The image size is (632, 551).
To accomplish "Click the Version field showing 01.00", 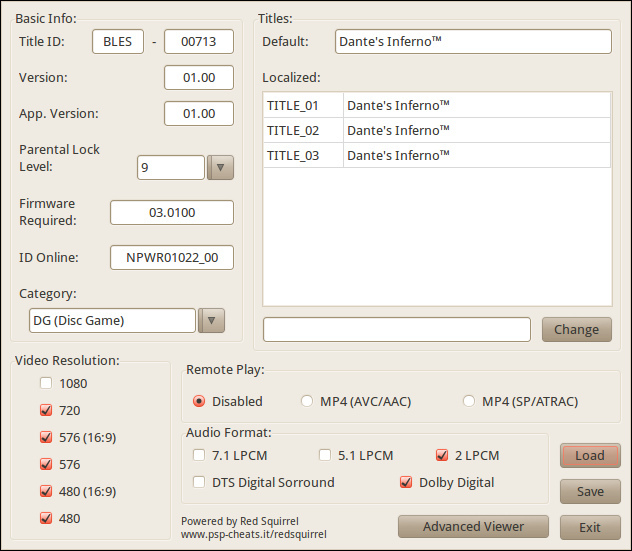I will (199, 77).
